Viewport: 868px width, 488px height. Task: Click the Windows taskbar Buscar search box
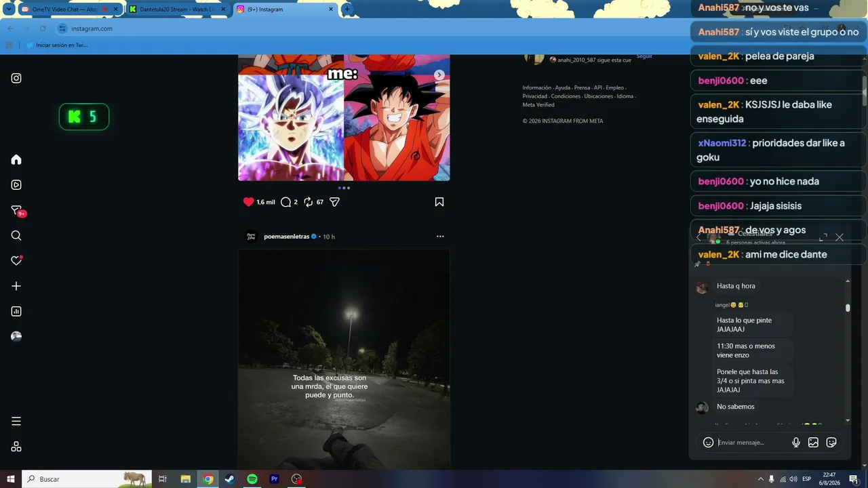coord(87,479)
